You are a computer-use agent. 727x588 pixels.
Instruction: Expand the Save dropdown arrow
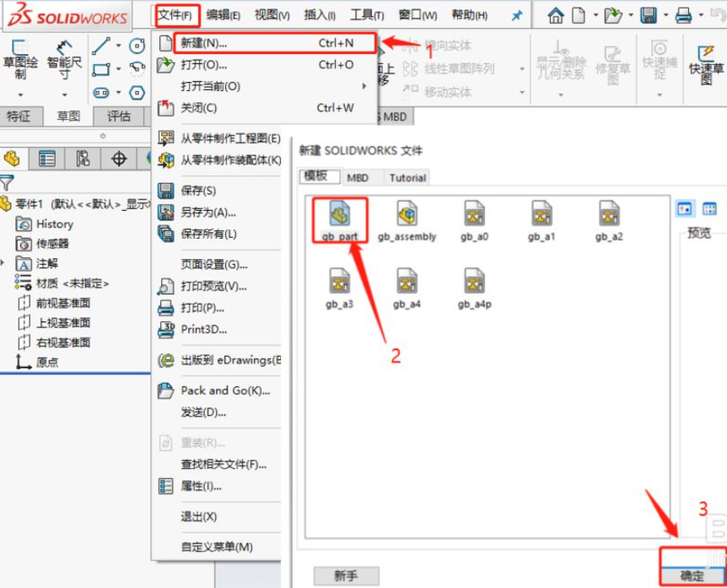(665, 15)
